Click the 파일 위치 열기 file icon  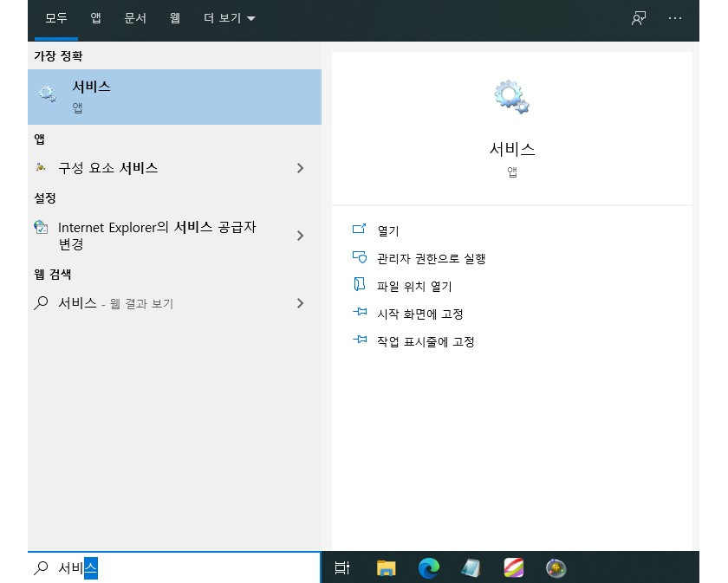360,284
